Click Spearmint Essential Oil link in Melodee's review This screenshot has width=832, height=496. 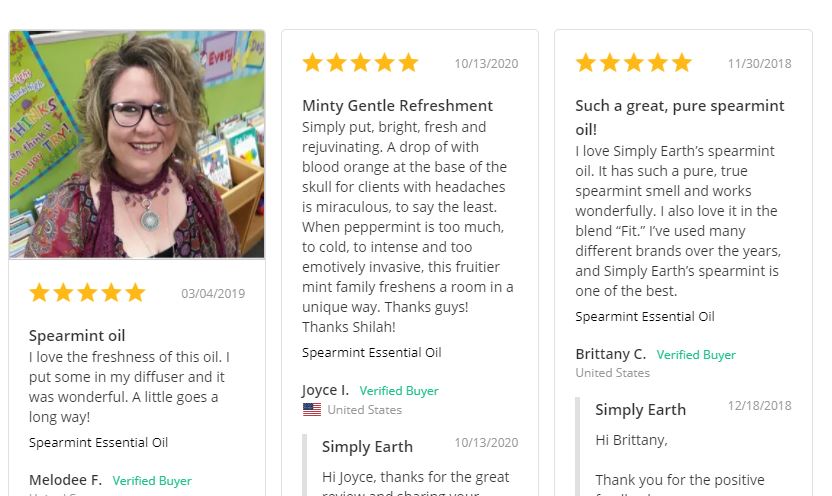[99, 442]
